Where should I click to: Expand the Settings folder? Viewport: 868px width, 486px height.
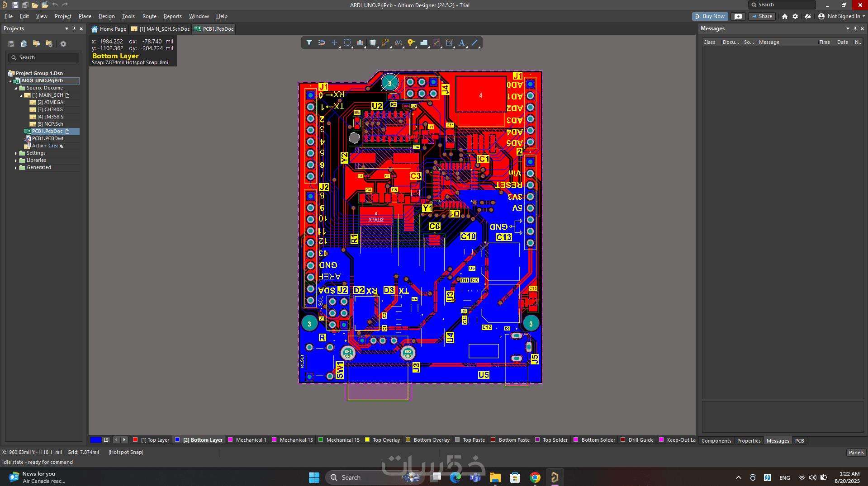pyautogui.click(x=16, y=153)
